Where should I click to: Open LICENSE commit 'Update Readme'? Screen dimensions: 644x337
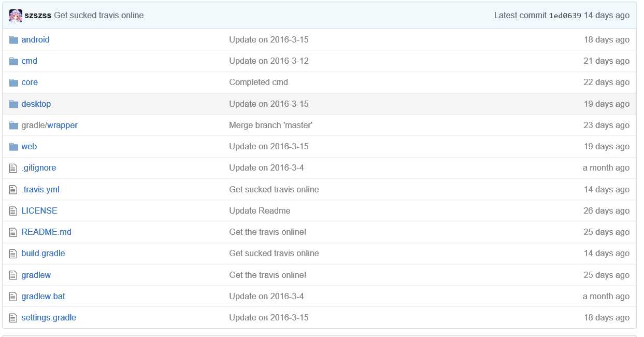pyautogui.click(x=260, y=211)
